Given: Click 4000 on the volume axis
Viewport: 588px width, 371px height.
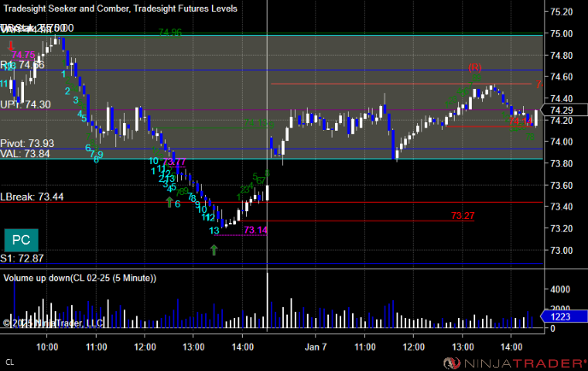Looking at the screenshot, I should (561, 290).
